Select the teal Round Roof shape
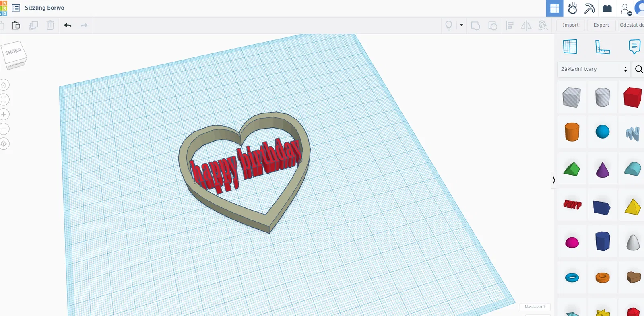This screenshot has height=316, width=644. click(x=633, y=169)
